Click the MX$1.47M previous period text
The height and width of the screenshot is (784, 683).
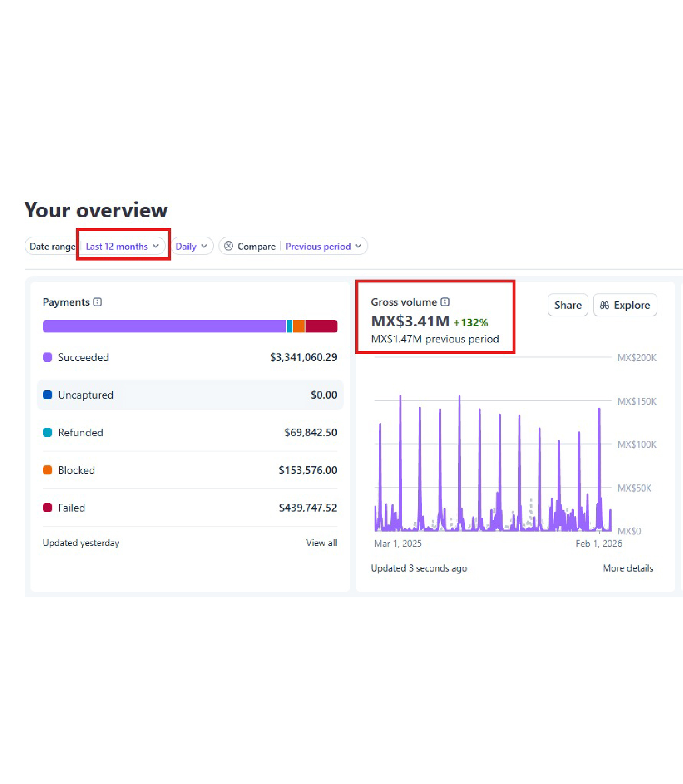(x=435, y=339)
